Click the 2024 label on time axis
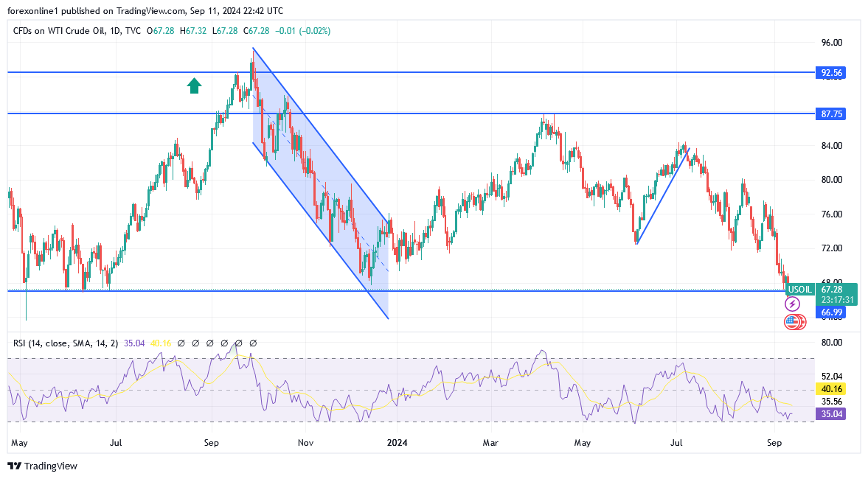Screen dimensions: 868x479 click(x=397, y=443)
